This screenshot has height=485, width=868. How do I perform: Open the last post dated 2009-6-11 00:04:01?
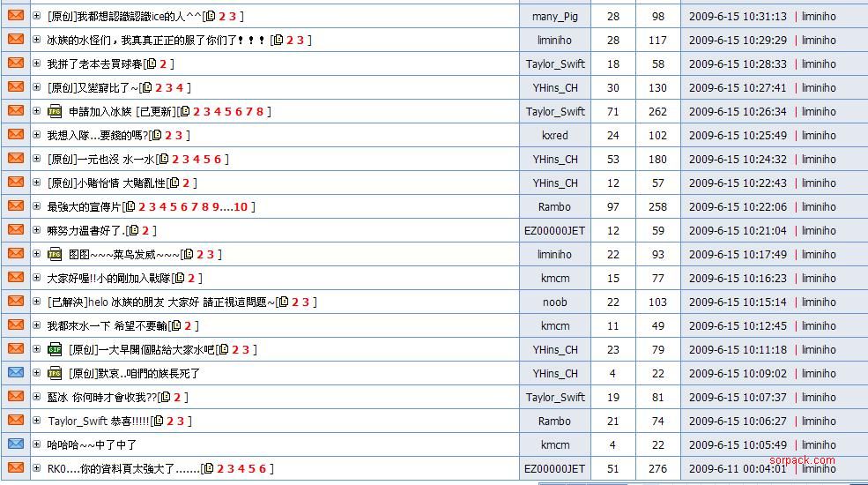(x=738, y=468)
